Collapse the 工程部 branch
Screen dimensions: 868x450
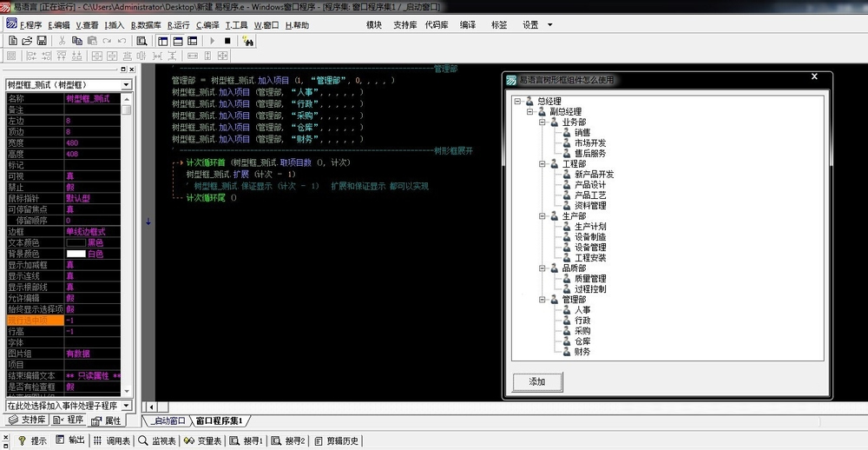542,163
